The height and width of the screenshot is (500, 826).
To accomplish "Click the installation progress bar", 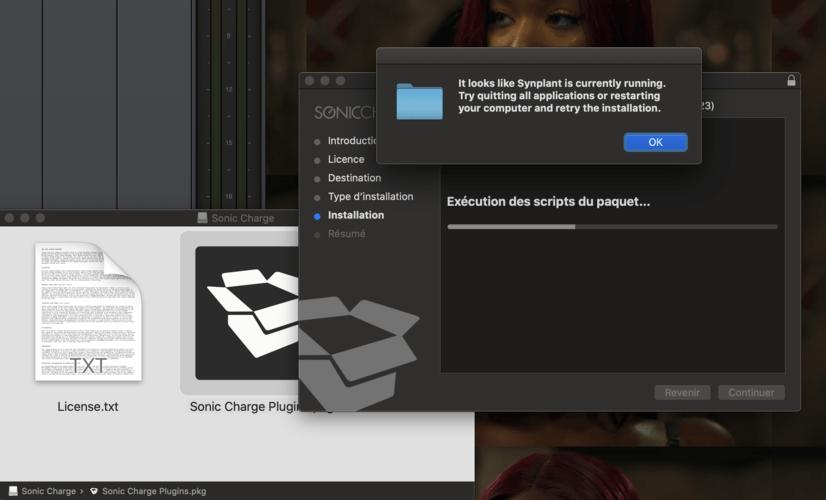I will [612, 227].
